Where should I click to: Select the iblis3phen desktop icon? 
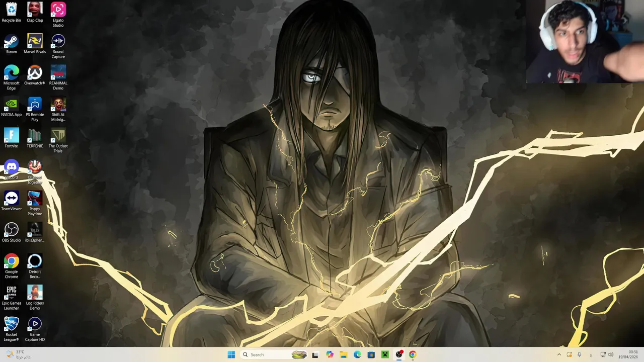pyautogui.click(x=35, y=233)
